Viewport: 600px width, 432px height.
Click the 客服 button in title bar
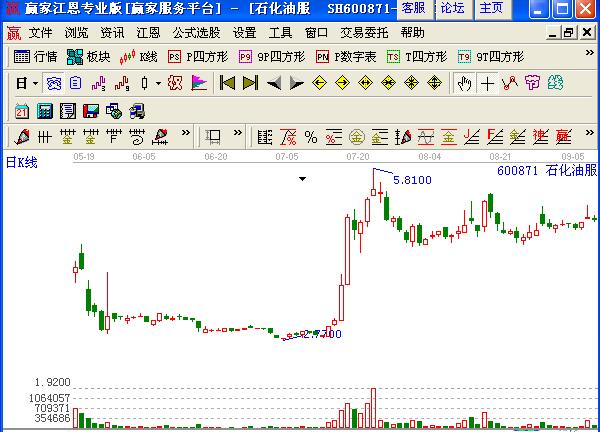tap(413, 8)
